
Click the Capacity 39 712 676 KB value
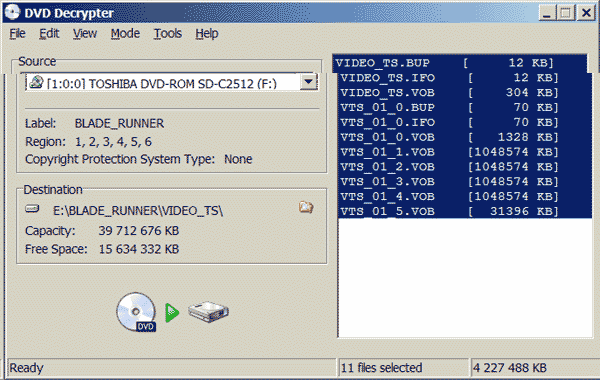[x=139, y=231]
